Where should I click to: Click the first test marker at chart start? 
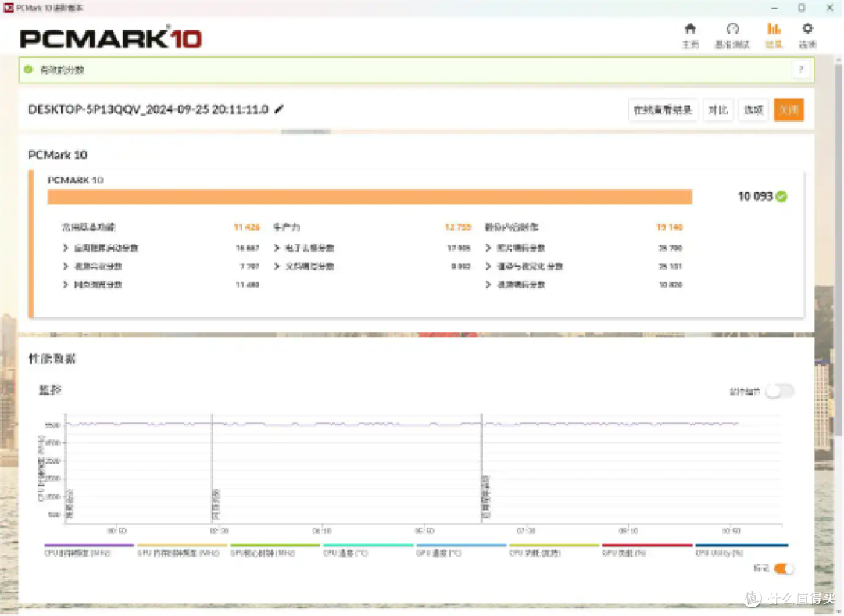click(x=68, y=504)
